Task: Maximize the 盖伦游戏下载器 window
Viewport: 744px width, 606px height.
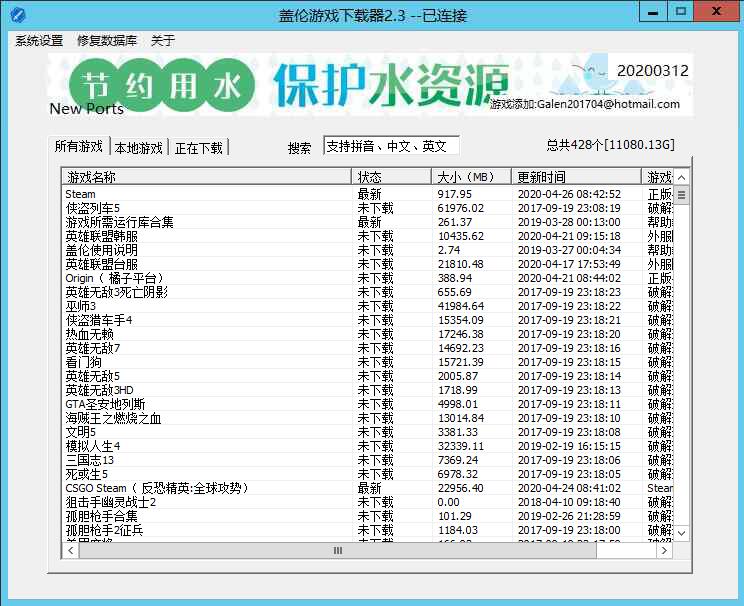Action: (x=680, y=11)
